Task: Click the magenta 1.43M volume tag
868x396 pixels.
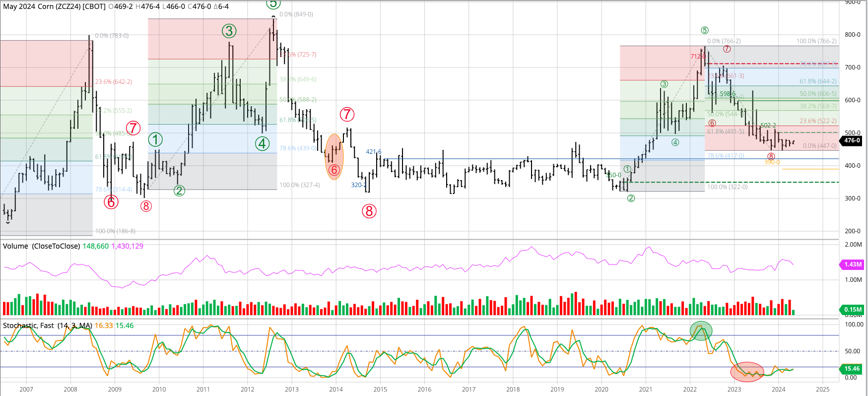Action: [852, 264]
